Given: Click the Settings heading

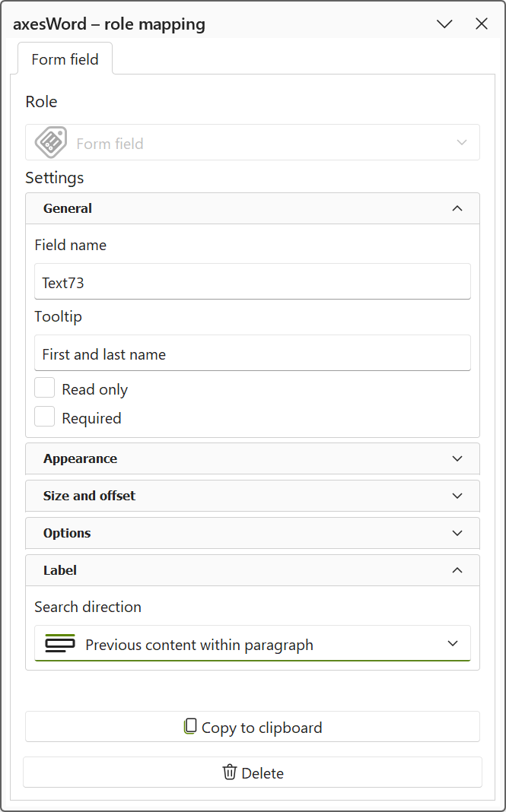Looking at the screenshot, I should (x=55, y=178).
